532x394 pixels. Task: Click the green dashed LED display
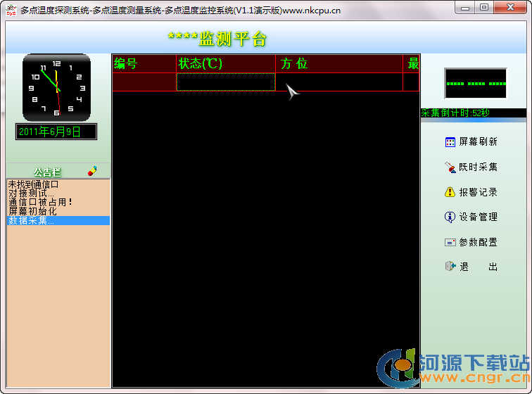point(476,83)
